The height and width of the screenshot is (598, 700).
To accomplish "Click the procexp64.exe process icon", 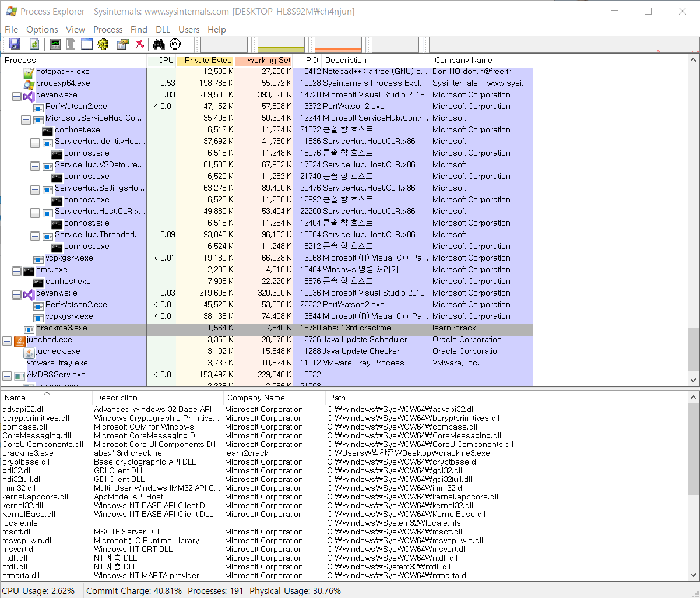I will tap(29, 84).
